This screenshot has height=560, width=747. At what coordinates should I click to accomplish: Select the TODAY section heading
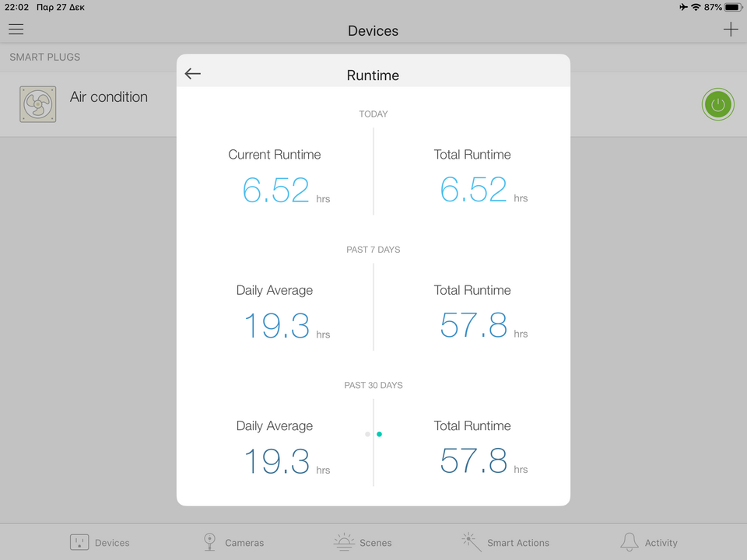tap(373, 114)
